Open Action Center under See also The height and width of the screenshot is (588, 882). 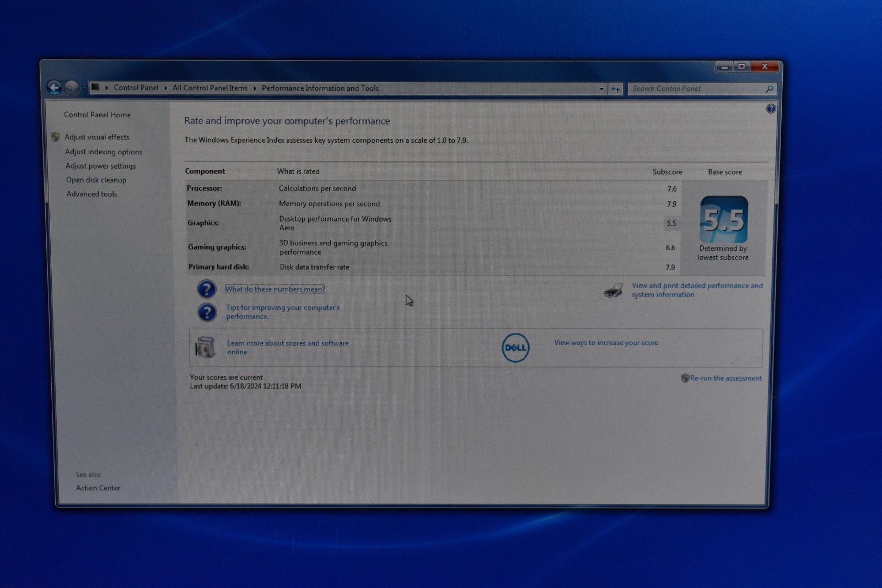[98, 488]
